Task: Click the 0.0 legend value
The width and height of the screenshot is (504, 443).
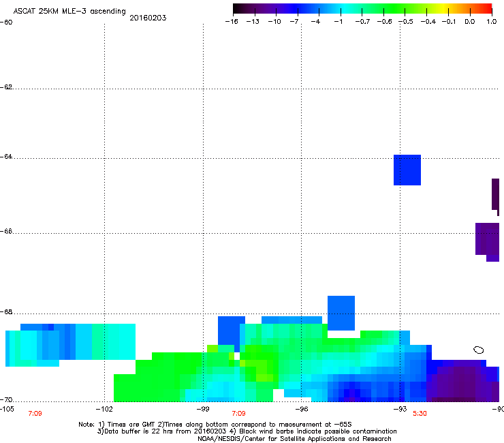Action: pos(470,22)
